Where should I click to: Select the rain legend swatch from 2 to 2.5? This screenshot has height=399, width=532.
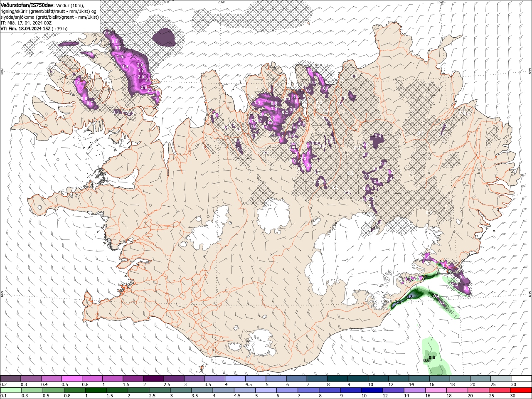(138, 390)
